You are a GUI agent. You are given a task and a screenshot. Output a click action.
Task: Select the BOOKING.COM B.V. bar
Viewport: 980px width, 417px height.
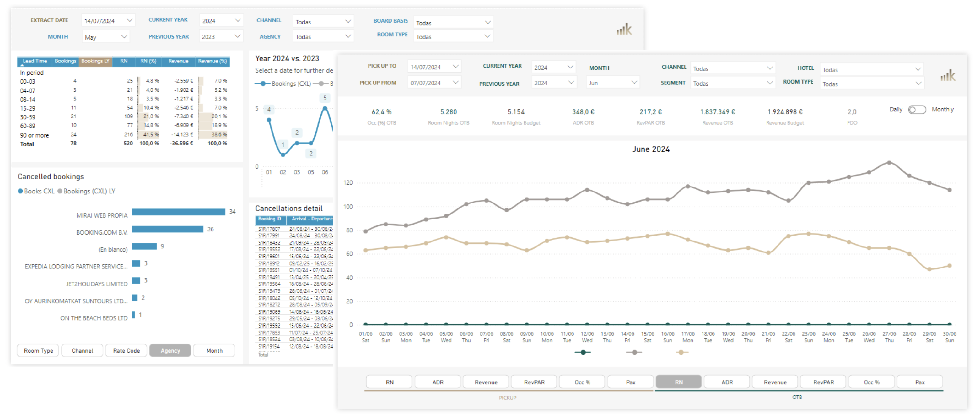click(x=167, y=229)
